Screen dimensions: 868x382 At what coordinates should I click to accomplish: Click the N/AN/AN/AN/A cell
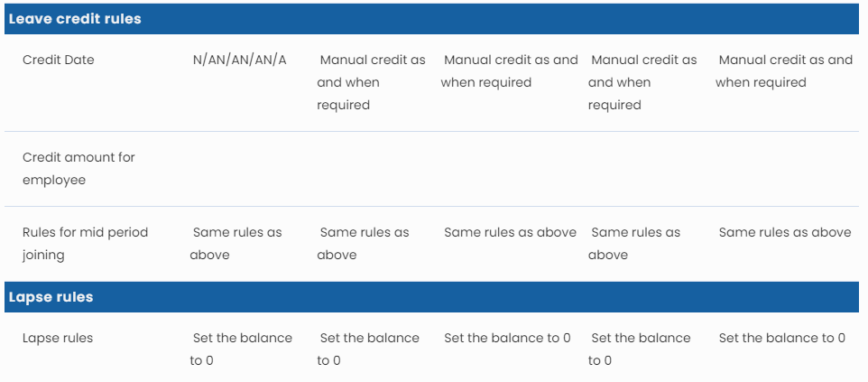click(x=239, y=60)
